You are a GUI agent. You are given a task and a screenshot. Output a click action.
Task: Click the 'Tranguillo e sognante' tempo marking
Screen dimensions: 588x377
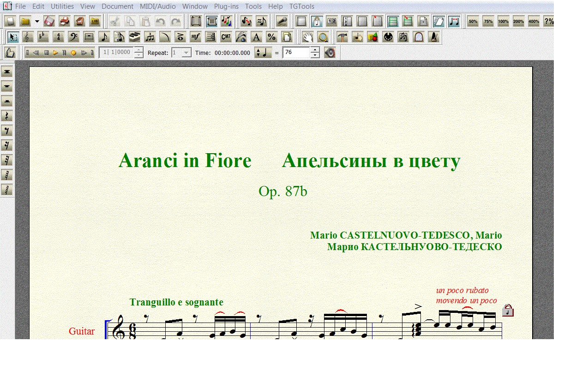coord(176,302)
